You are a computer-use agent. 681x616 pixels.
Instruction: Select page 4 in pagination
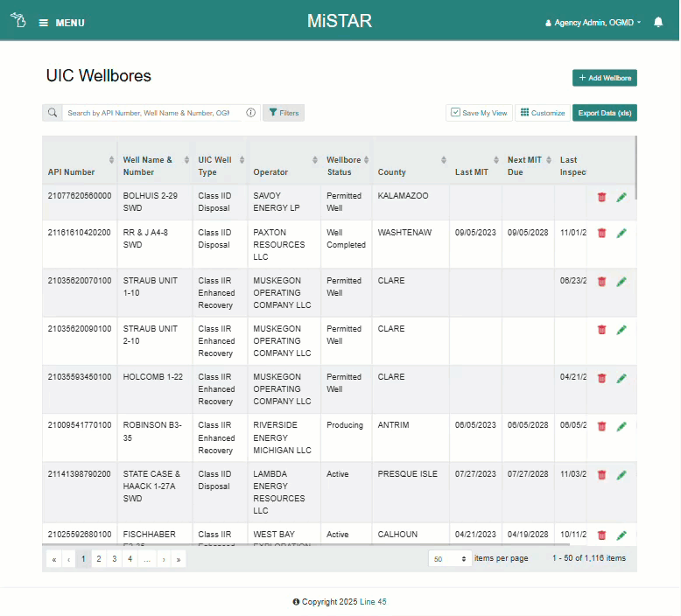click(130, 559)
